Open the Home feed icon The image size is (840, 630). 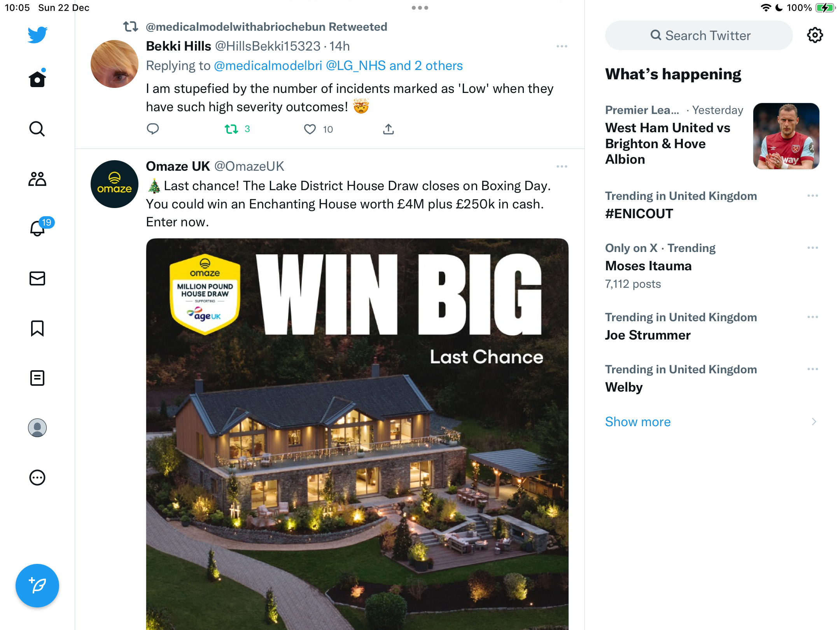(x=37, y=79)
